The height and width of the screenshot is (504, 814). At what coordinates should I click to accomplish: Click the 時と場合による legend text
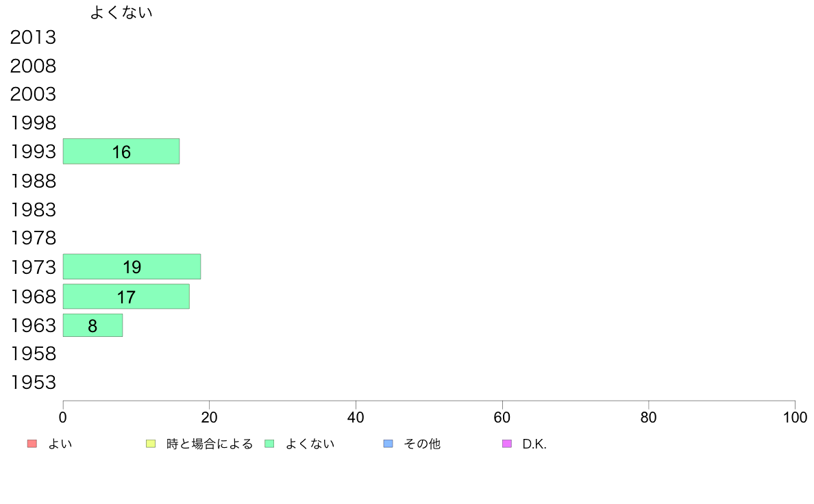(209, 444)
